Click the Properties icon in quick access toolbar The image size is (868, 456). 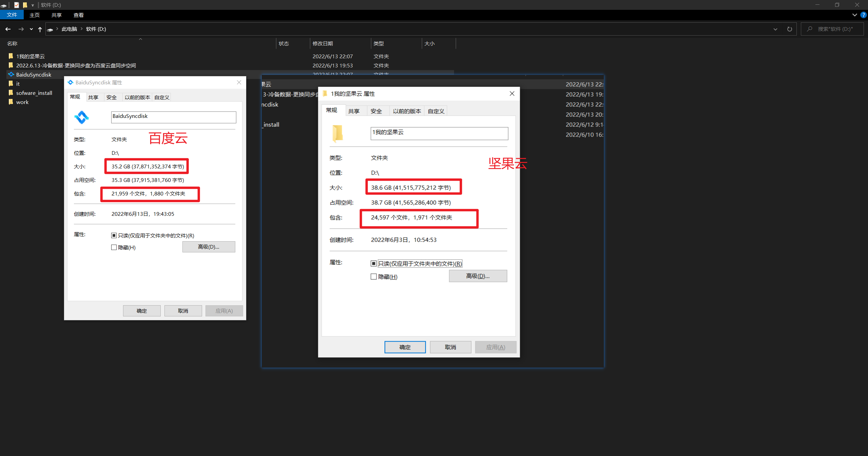tap(16, 5)
